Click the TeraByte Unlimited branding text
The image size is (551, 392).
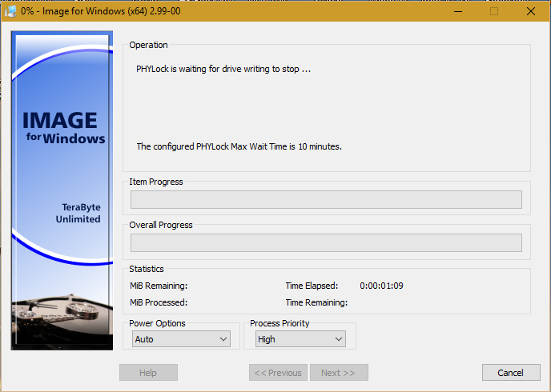point(78,213)
